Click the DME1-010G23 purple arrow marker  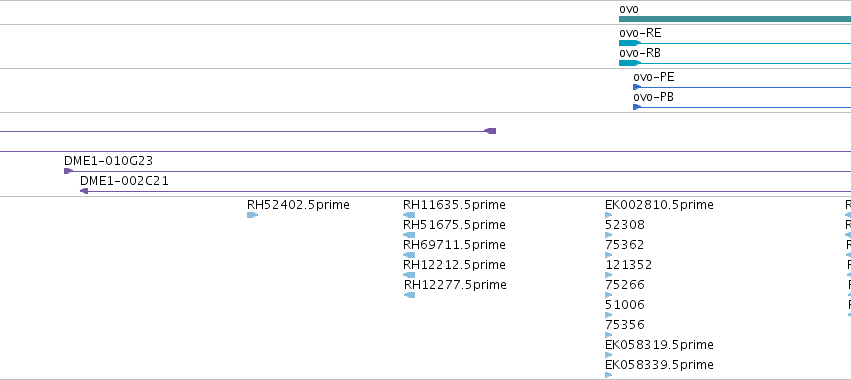coord(68,171)
